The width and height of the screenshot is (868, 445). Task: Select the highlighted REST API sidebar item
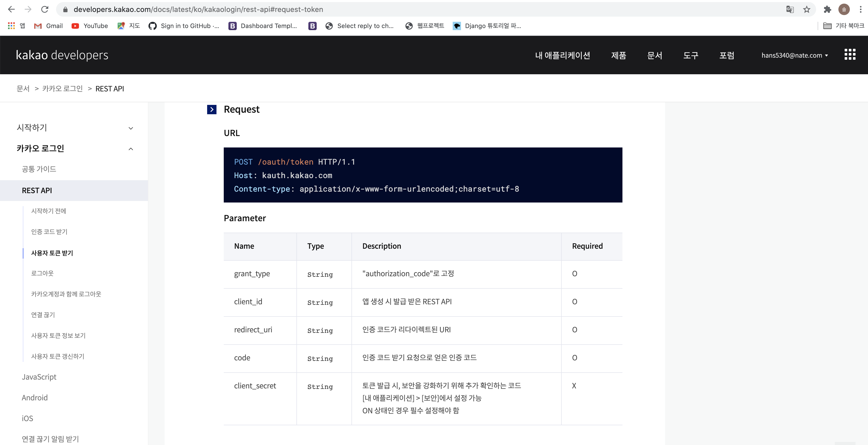pyautogui.click(x=74, y=191)
